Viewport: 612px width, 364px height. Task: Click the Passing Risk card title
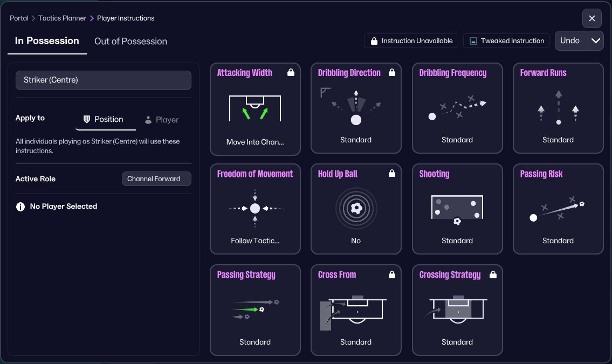(541, 174)
